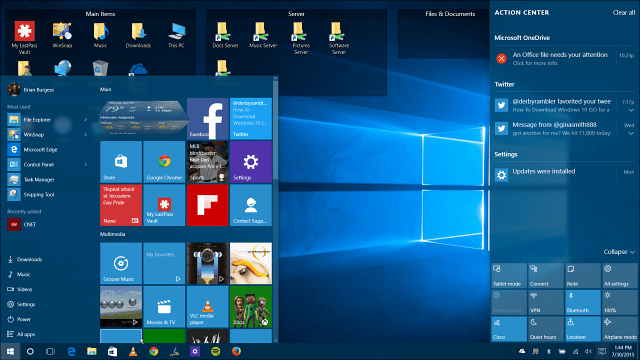Enable Quiet hours

click(x=546, y=329)
